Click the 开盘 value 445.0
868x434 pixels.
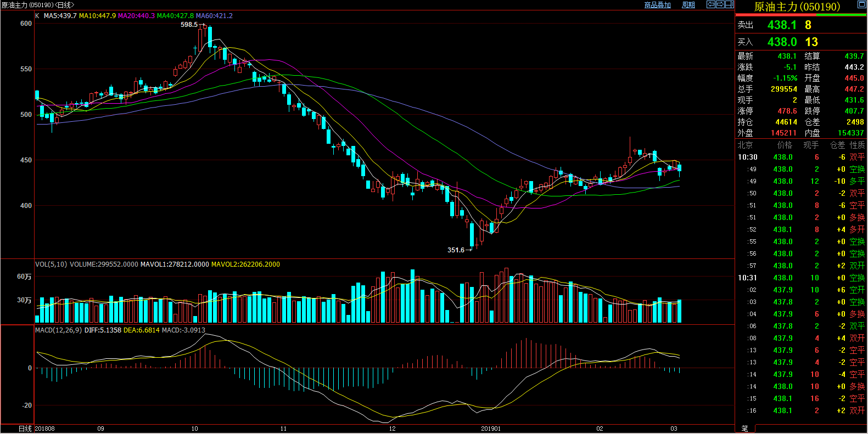coord(854,78)
